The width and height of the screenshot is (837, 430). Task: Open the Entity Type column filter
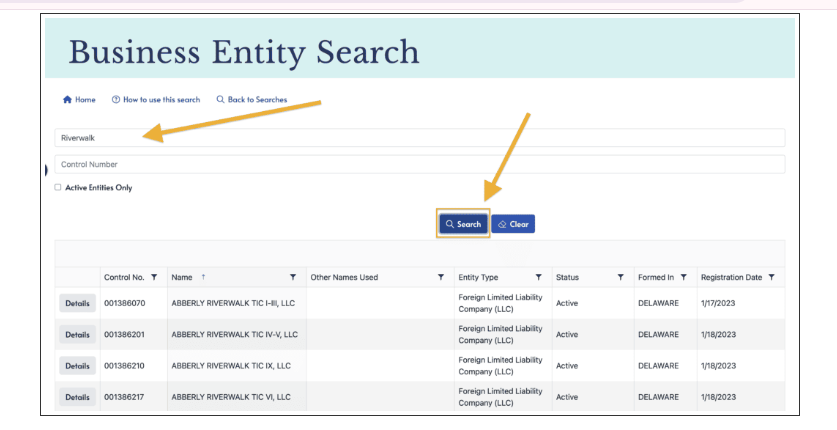538,277
